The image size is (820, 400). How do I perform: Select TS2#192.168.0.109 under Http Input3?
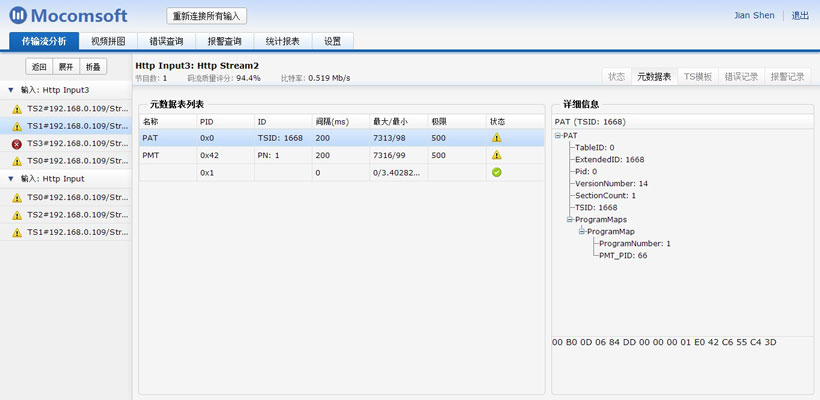click(x=65, y=109)
